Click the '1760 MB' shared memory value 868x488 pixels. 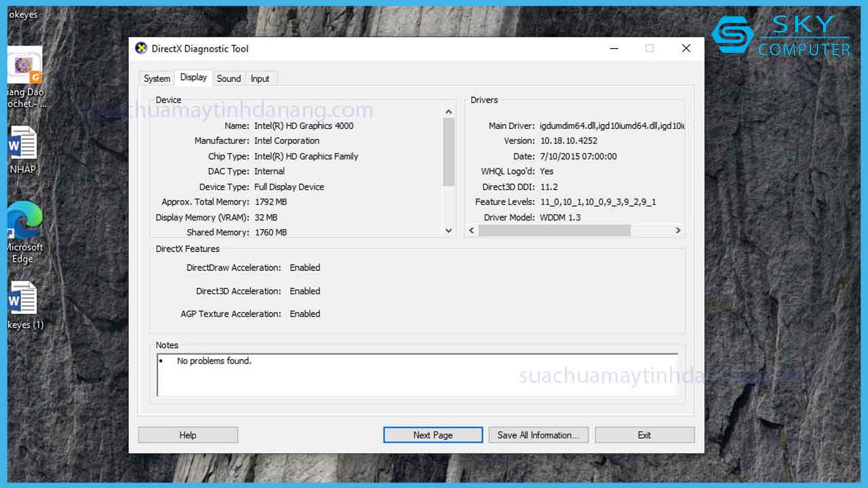tap(271, 232)
